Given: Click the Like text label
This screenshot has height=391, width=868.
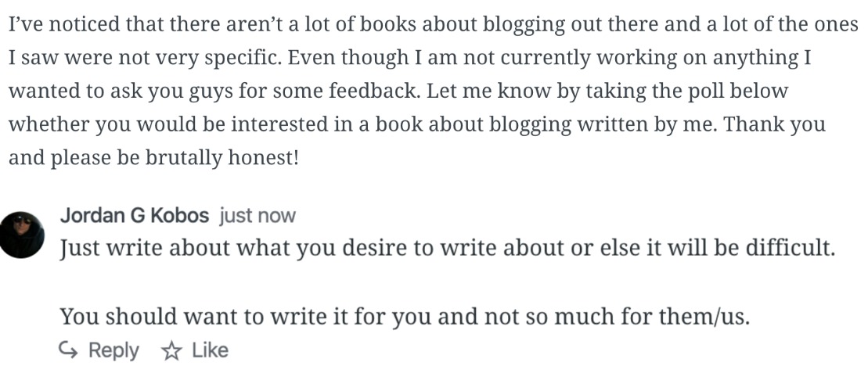Looking at the screenshot, I should (x=210, y=350).
